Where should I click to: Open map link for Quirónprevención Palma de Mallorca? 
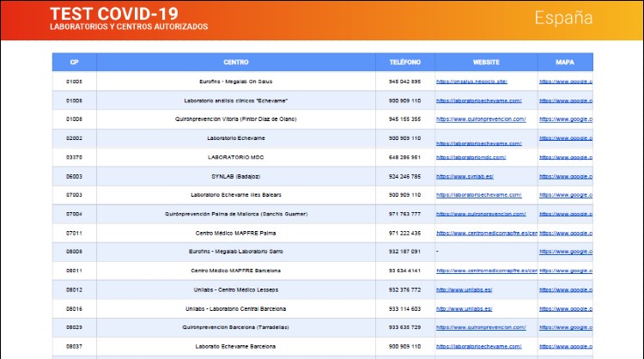pos(566,214)
